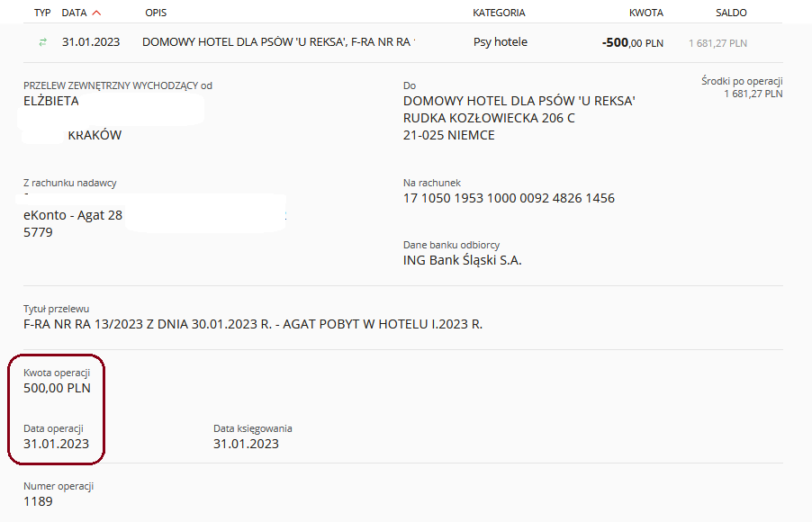Open the Psy hotele category
812x522 pixels.
click(501, 42)
